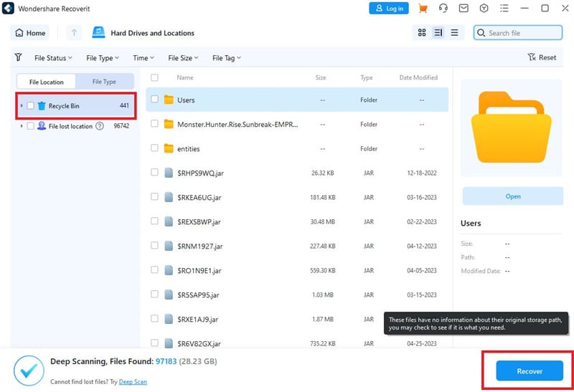The image size is (574, 392).
Task: Click the Users folder icon
Action: 169,100
